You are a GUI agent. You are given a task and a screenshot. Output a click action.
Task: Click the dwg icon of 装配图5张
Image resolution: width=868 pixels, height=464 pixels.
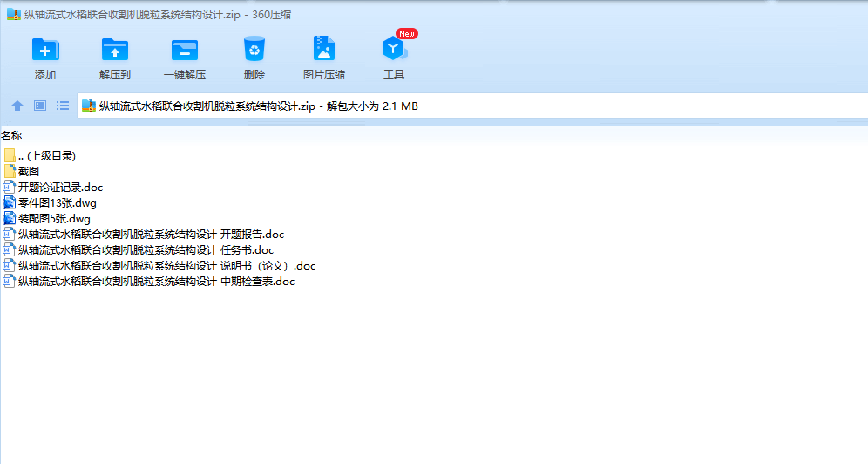point(10,219)
